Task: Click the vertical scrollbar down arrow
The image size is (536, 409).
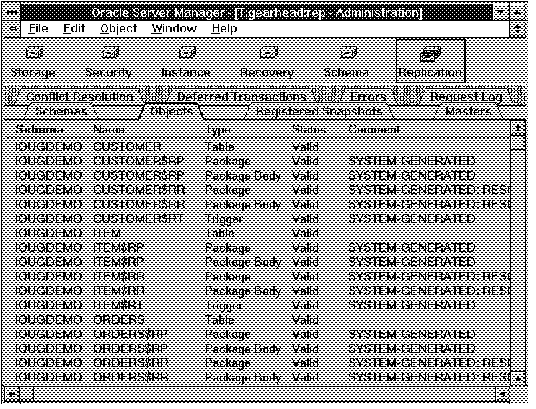Action: (x=519, y=379)
